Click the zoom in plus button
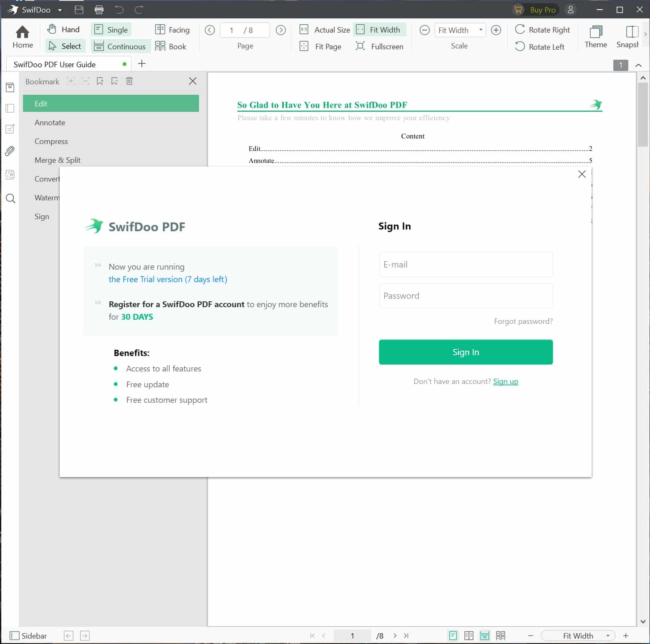The image size is (650, 644). click(x=496, y=30)
